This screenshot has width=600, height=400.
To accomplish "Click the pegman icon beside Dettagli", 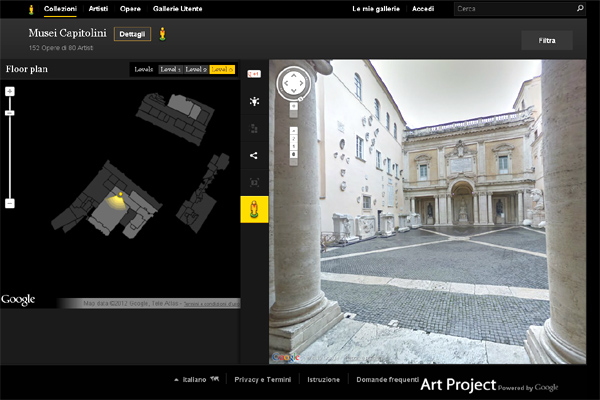I will click(163, 34).
